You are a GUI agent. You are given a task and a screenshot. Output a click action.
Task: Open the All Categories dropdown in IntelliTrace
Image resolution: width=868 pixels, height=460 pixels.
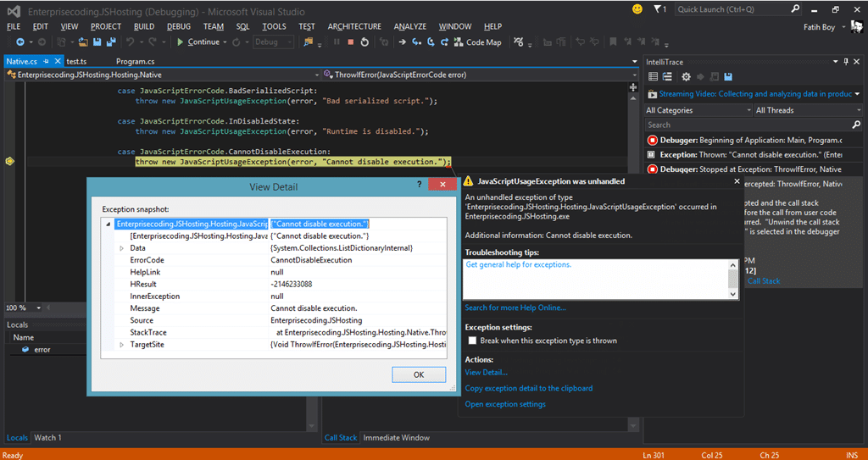pyautogui.click(x=698, y=110)
